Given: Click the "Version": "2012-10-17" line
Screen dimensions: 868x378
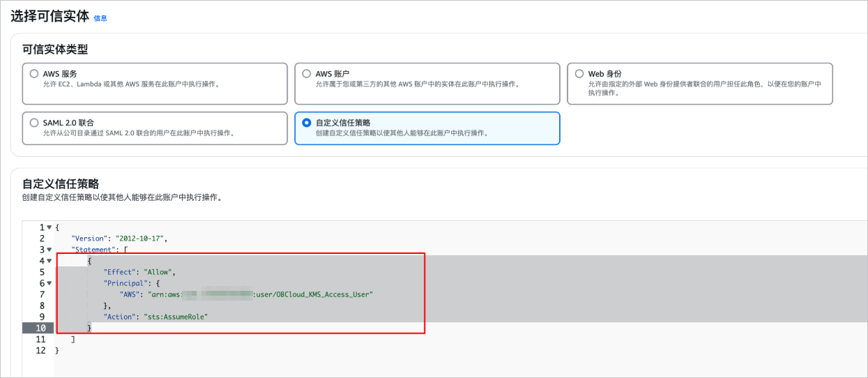Looking at the screenshot, I should [119, 239].
